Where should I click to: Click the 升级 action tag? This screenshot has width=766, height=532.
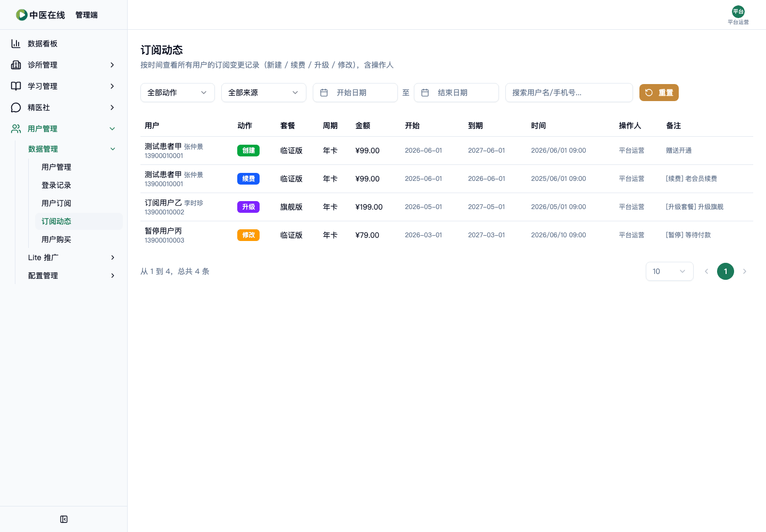click(248, 207)
